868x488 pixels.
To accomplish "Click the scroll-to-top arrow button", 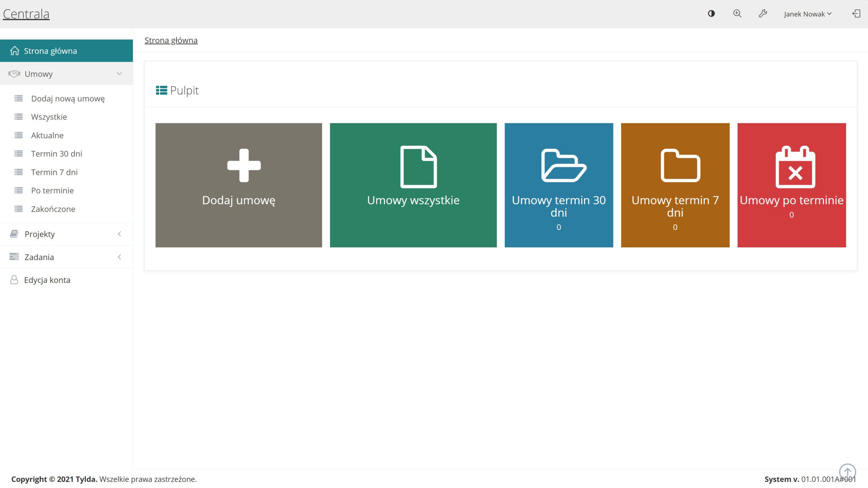I will (847, 471).
